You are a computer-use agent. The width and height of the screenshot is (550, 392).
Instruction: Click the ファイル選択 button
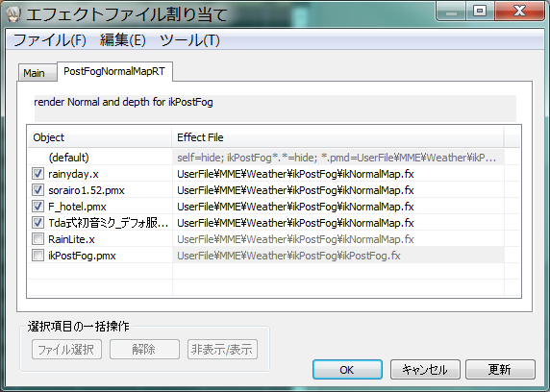[66, 349]
